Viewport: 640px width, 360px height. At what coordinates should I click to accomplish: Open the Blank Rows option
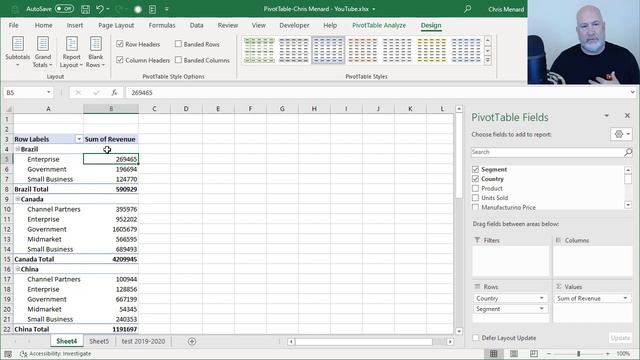pos(96,51)
